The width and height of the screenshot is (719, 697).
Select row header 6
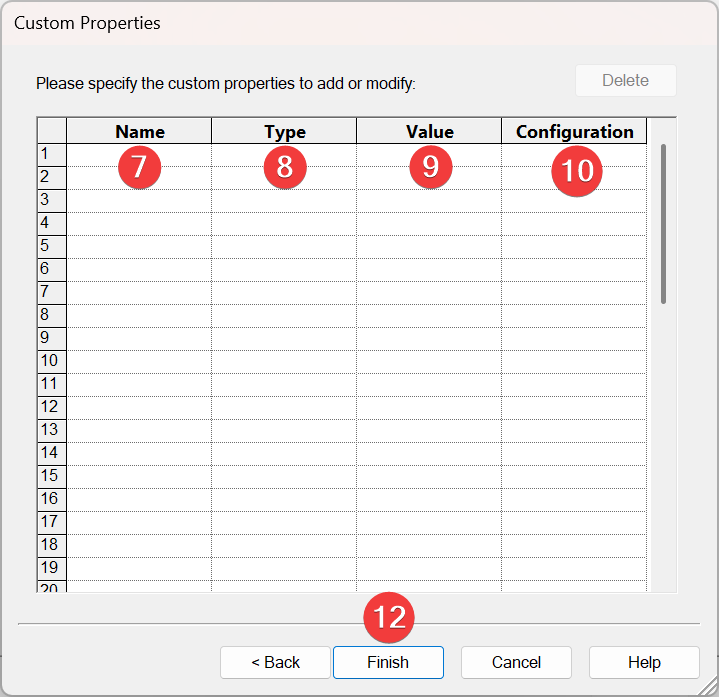click(x=52, y=270)
